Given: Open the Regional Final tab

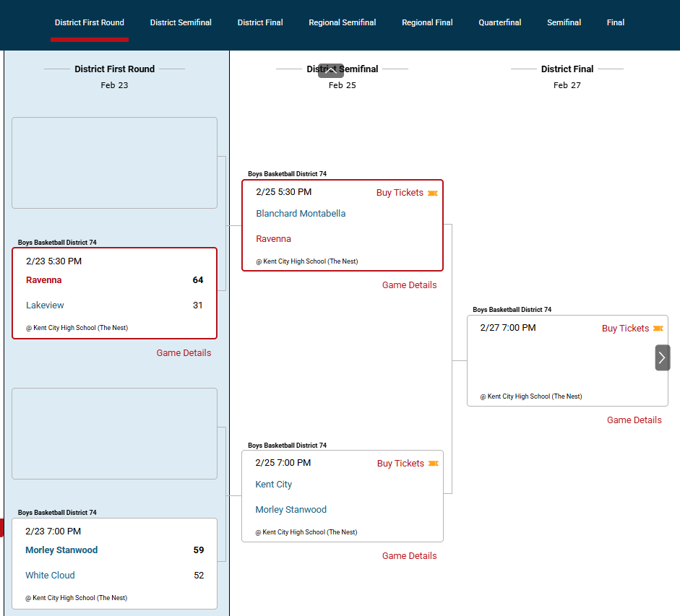Looking at the screenshot, I should pos(427,22).
